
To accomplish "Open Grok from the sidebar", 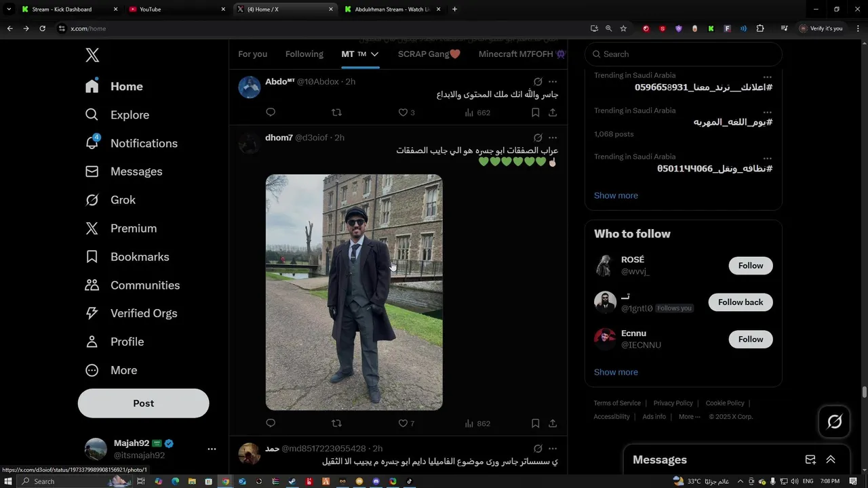I will [110, 200].
